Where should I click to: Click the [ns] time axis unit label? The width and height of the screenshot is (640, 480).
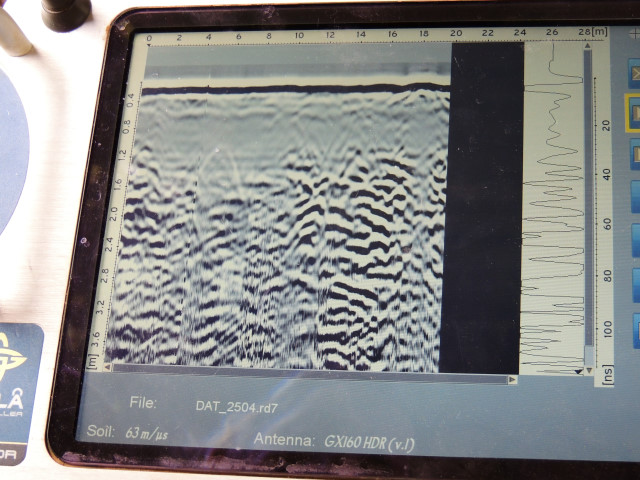click(608, 376)
